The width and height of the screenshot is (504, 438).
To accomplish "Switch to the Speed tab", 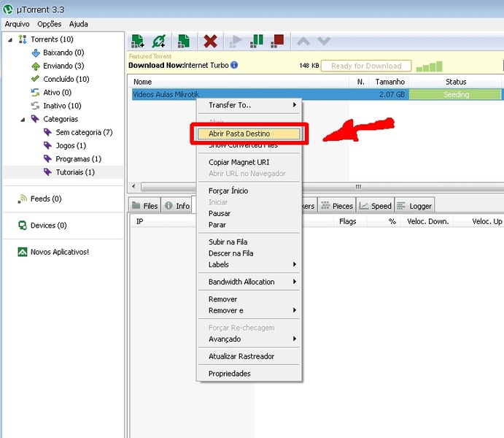I will [x=375, y=205].
